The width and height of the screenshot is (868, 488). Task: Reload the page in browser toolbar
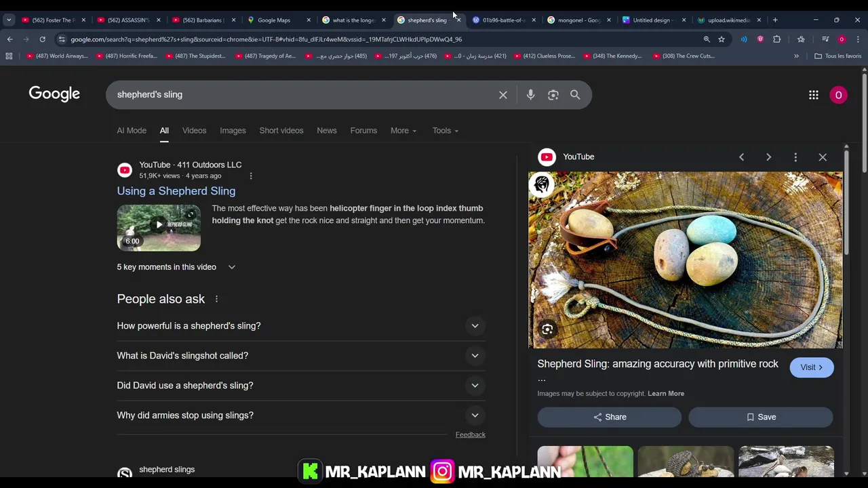(x=42, y=39)
